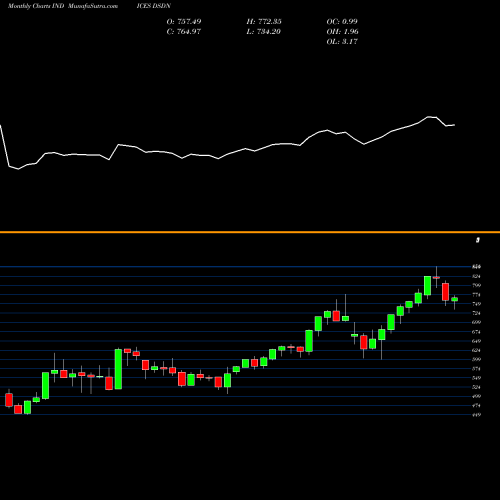The image size is (500, 500).
Task: Click the 824 price axis label
Action: pyautogui.click(x=476, y=276)
